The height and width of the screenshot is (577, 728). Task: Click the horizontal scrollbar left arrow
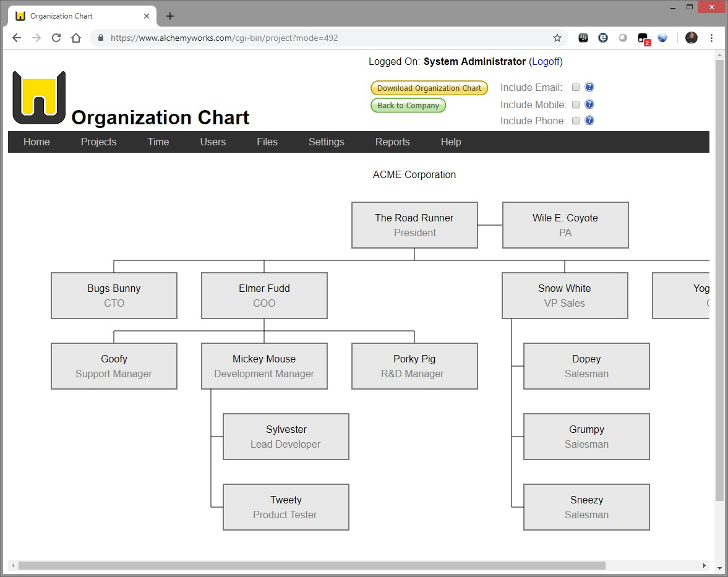coord(13,565)
